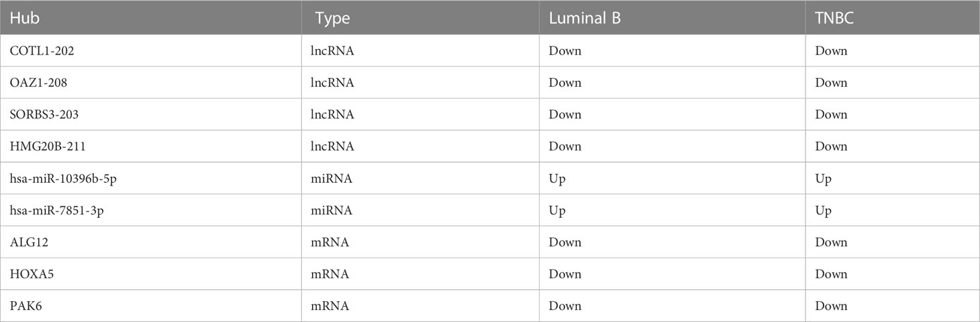Click TNBC Up value for hsa-miR-10396b-5p
The height and width of the screenshot is (322, 980).
[x=824, y=179]
